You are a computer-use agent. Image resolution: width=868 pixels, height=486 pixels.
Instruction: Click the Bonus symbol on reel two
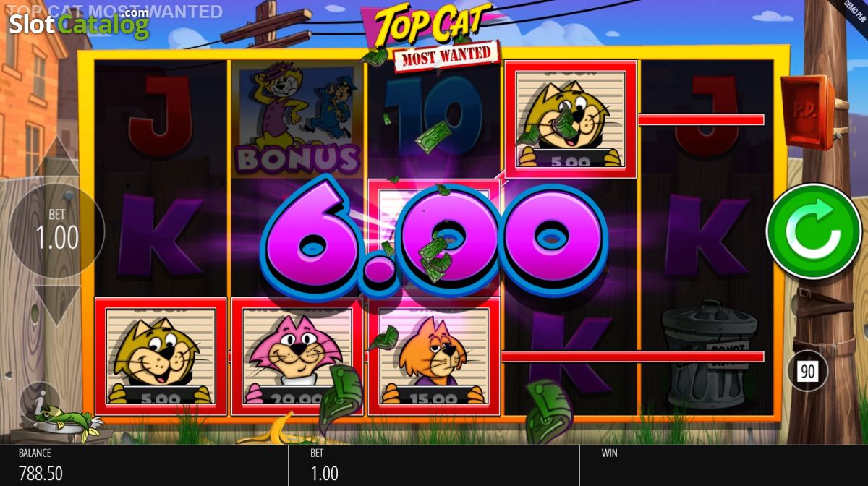click(297, 119)
